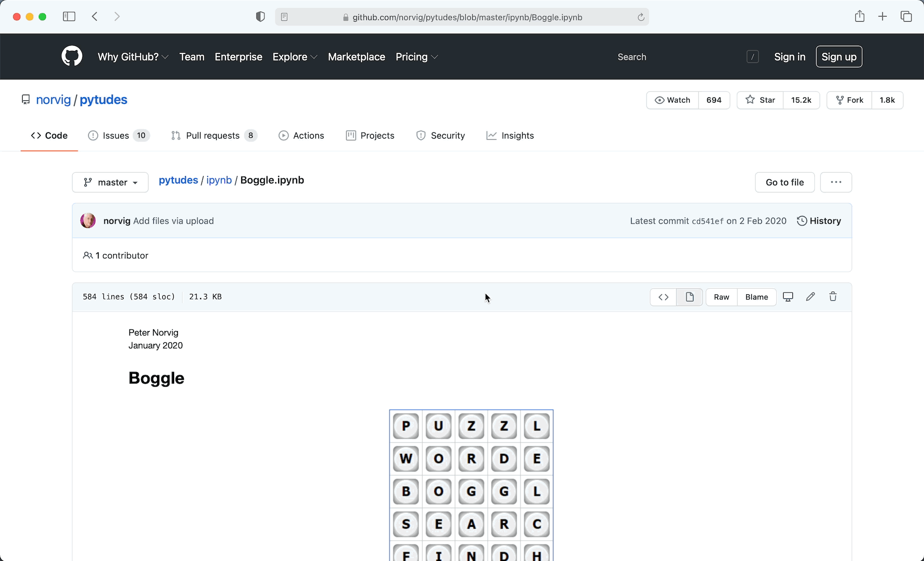Click the Blame button
The image size is (924, 561).
tap(756, 297)
